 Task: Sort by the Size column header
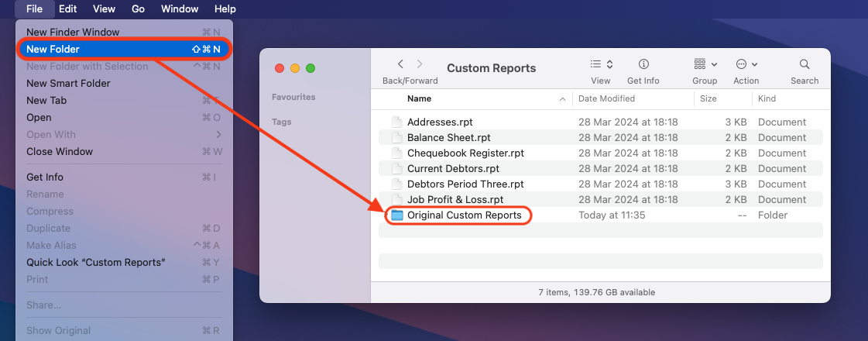[x=708, y=98]
